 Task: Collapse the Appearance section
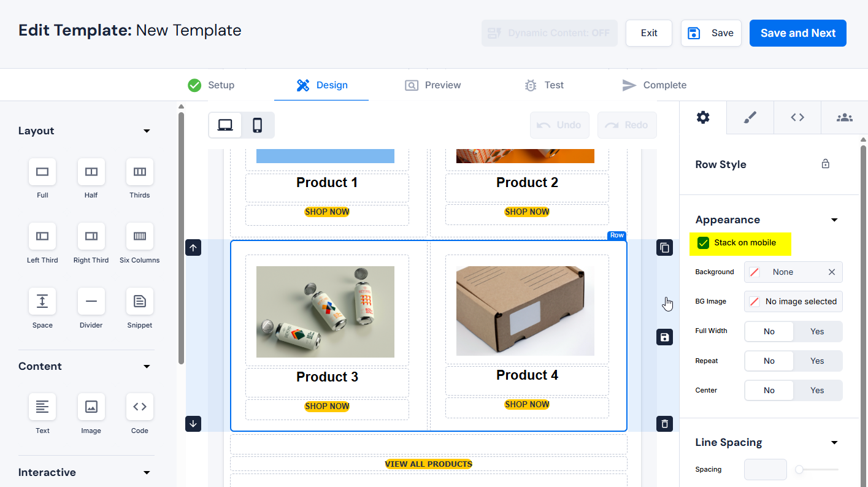click(834, 220)
